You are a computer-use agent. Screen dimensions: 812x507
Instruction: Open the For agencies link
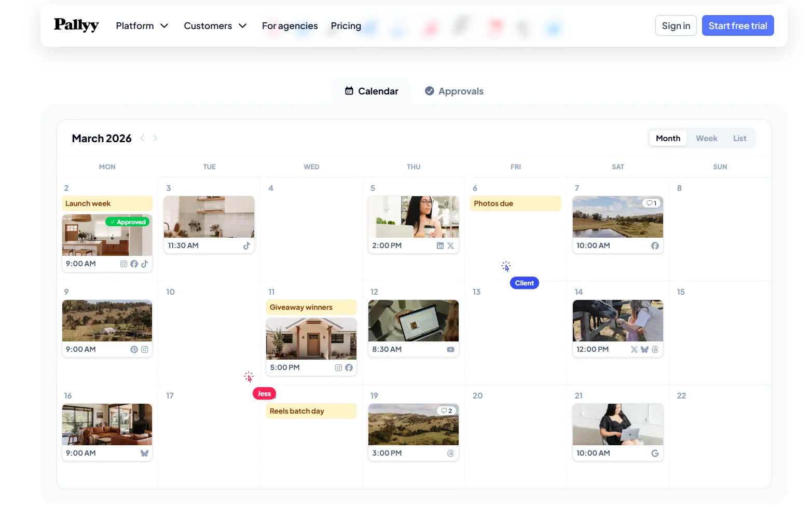pos(290,25)
